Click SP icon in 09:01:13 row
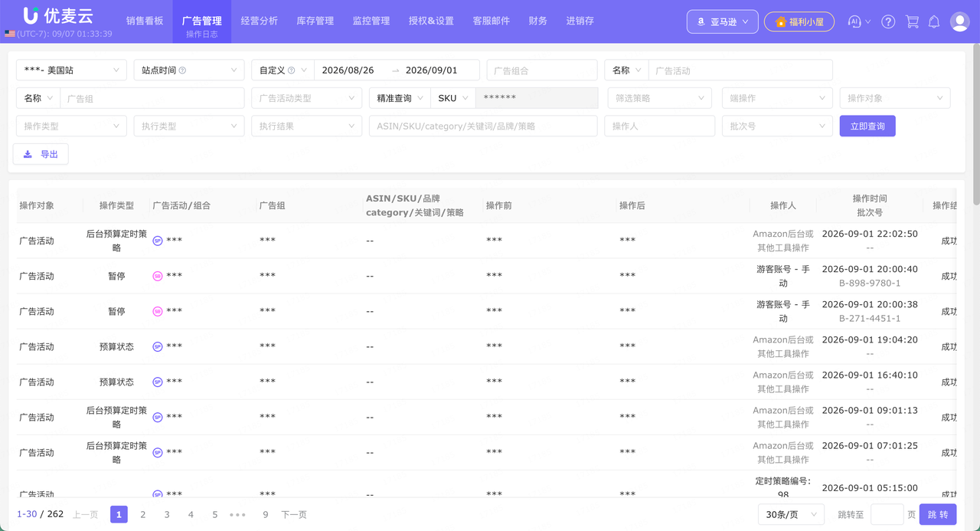Screen dimensions: 980x531 click(158, 417)
